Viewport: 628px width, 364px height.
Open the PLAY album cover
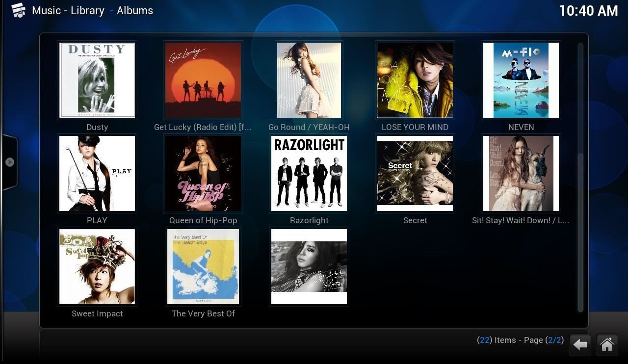click(x=97, y=173)
